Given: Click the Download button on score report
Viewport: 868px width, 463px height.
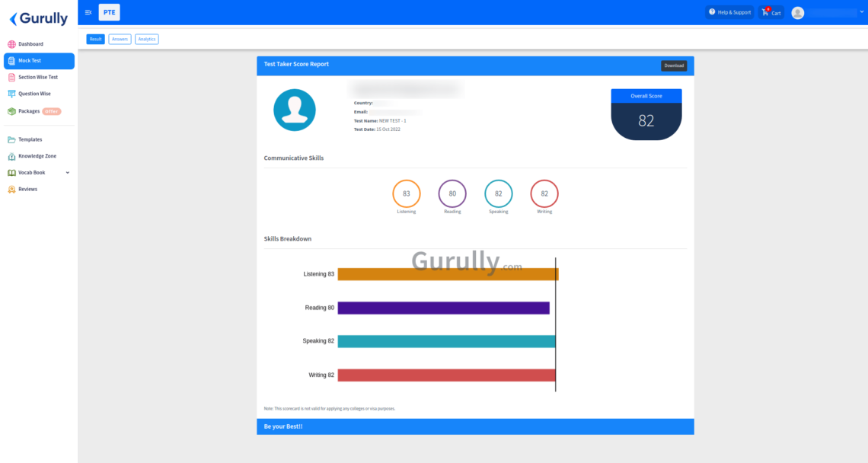Looking at the screenshot, I should click(x=674, y=65).
